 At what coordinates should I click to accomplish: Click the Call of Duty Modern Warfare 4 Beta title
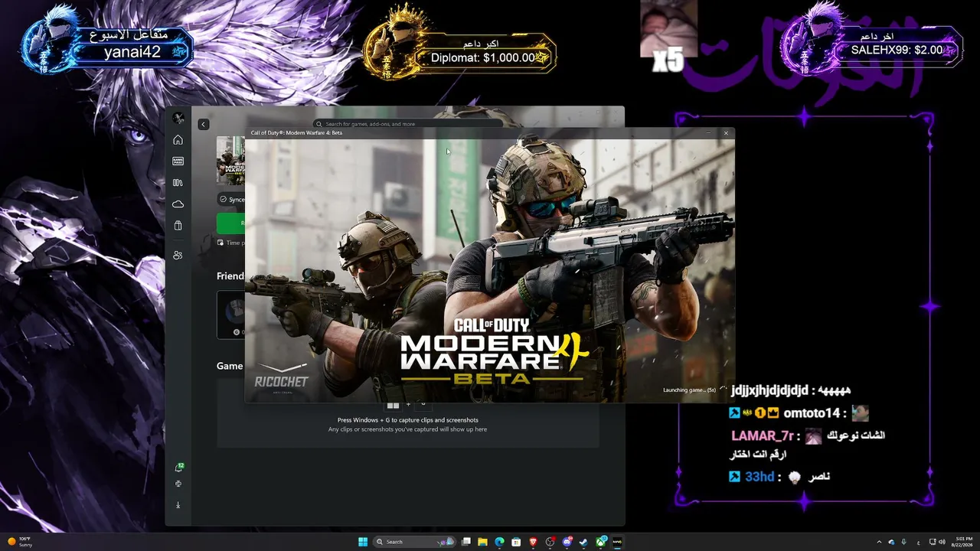pyautogui.click(x=296, y=133)
